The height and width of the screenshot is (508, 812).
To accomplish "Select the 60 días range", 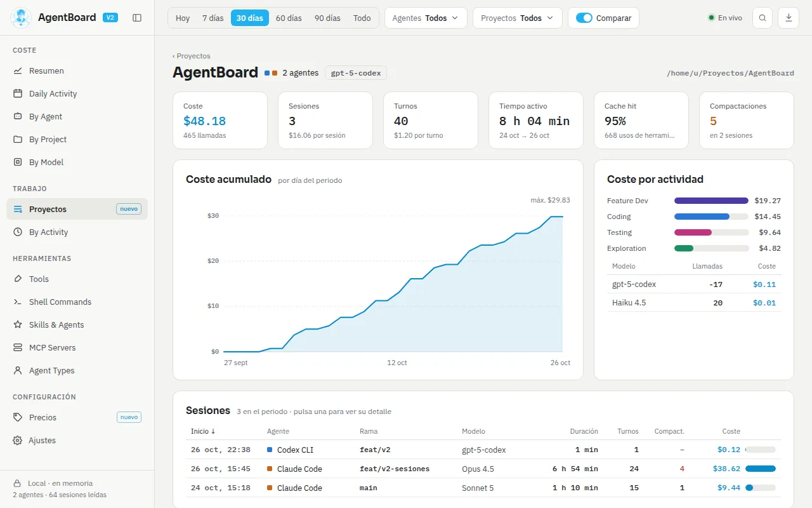I will 289,18.
